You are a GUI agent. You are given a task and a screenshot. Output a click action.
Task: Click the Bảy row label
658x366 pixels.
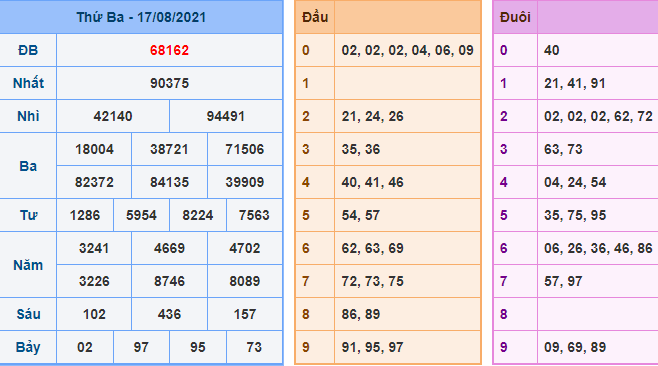point(28,348)
